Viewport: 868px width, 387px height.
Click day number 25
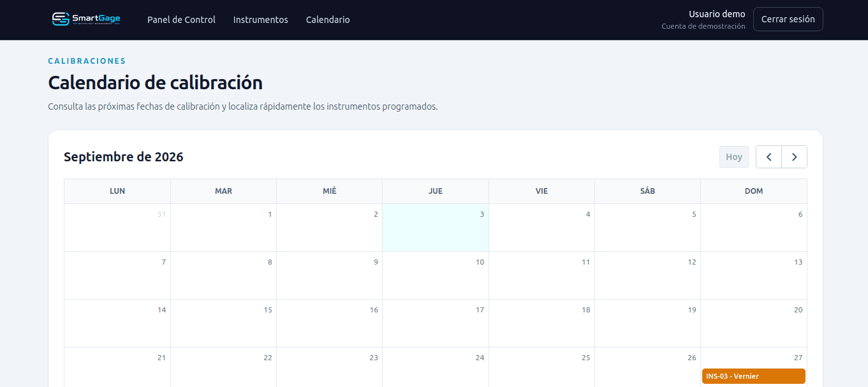tap(586, 358)
